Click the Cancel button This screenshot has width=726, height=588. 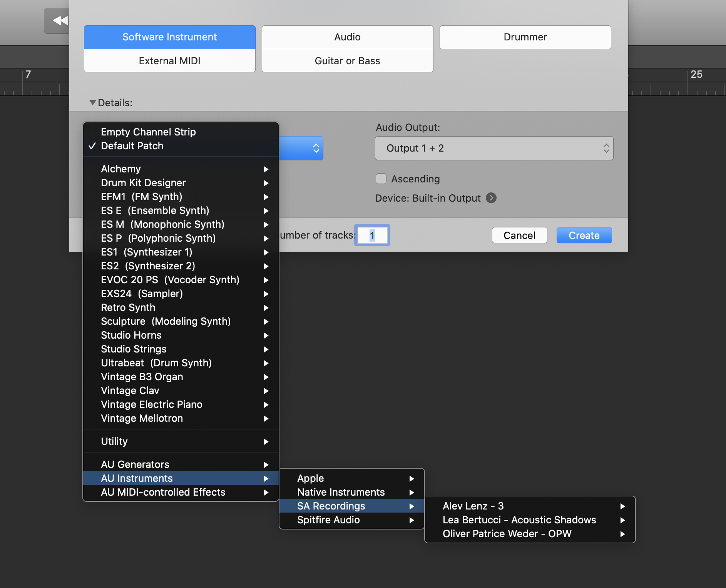click(519, 235)
